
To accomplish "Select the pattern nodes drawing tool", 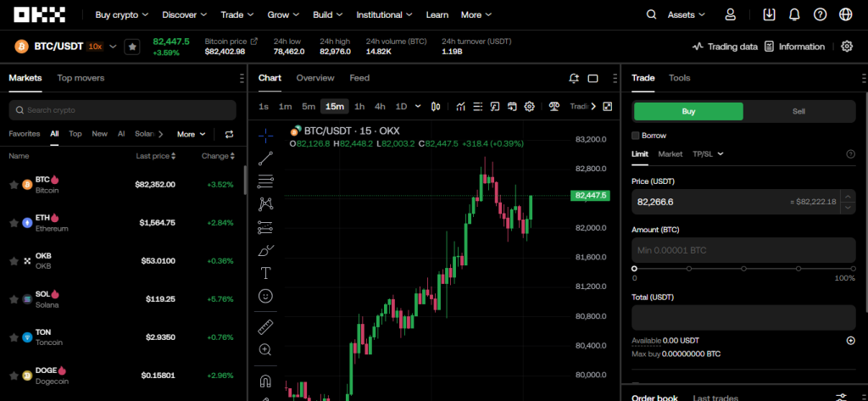I will [x=265, y=203].
